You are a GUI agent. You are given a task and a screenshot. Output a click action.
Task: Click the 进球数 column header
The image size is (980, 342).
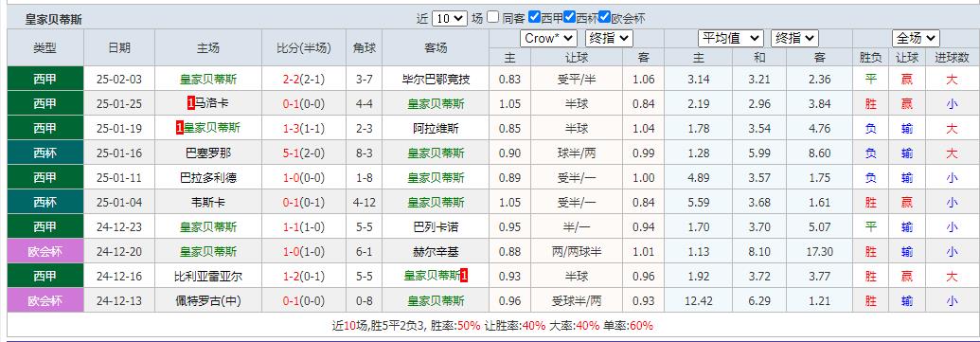[952, 58]
